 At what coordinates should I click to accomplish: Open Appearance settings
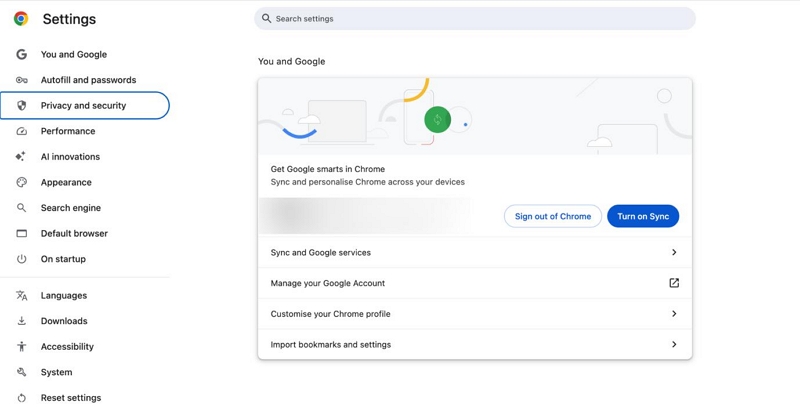(x=85, y=182)
